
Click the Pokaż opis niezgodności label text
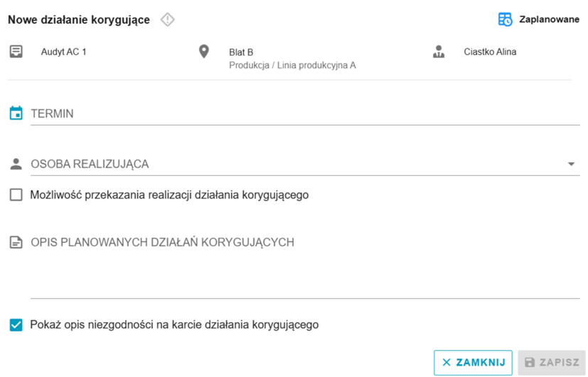pyautogui.click(x=174, y=325)
